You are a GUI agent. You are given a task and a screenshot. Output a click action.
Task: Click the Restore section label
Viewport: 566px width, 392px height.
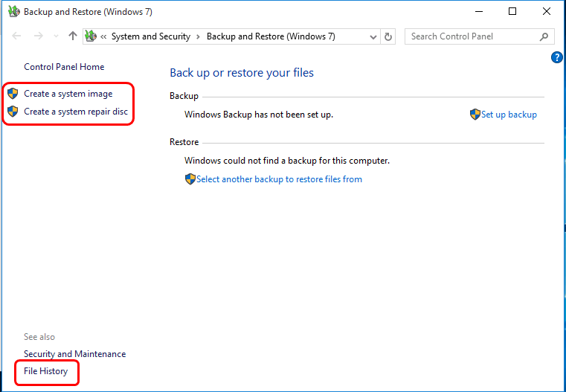click(x=184, y=142)
